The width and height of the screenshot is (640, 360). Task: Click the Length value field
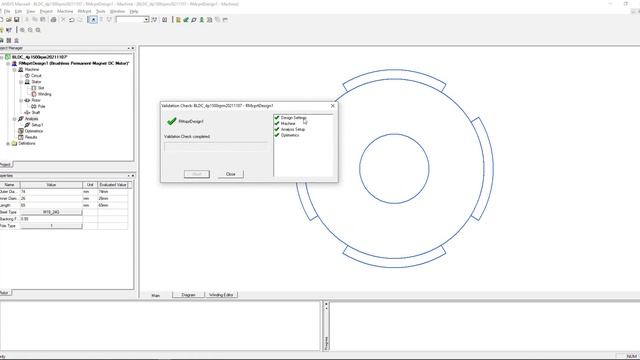(51, 205)
